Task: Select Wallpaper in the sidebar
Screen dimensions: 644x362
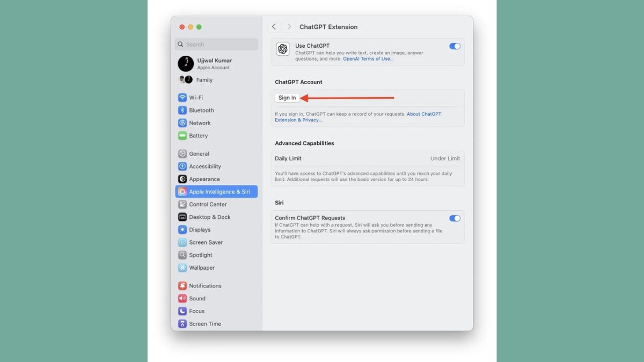Action: [216, 268]
